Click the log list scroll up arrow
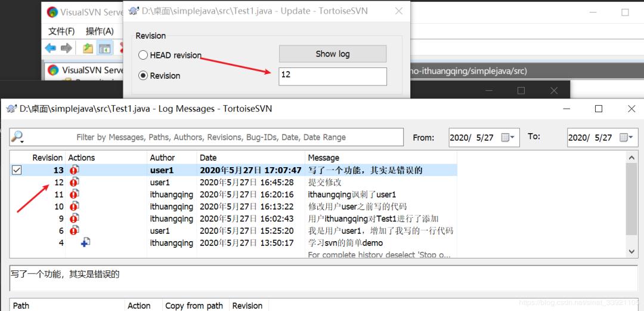This screenshot has width=644, height=311. (x=631, y=157)
